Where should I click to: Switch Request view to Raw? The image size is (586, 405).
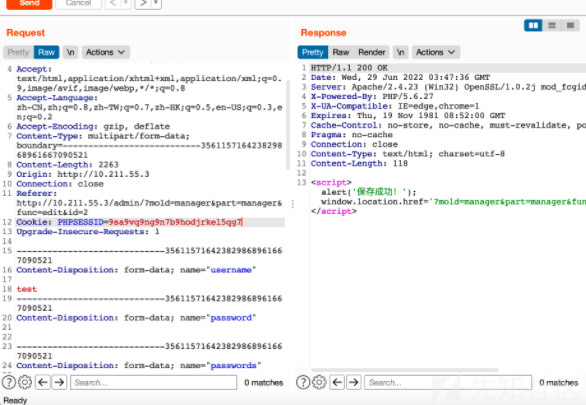(x=47, y=52)
